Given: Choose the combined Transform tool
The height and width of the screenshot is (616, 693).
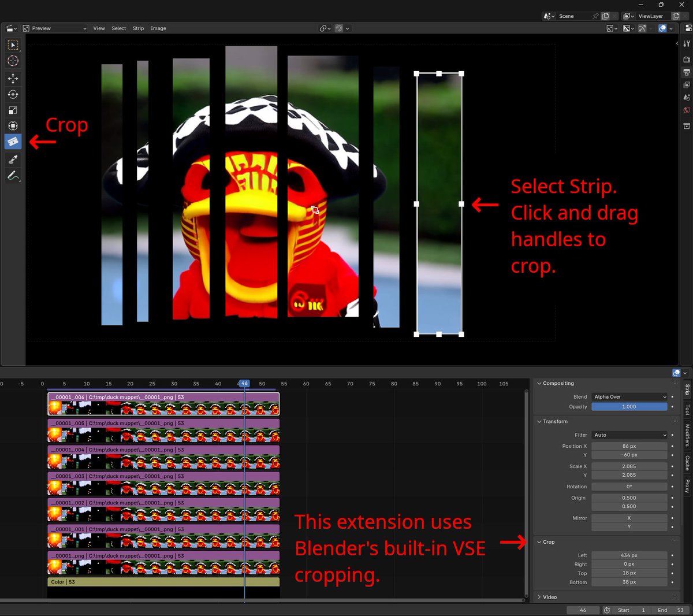Looking at the screenshot, I should (x=13, y=125).
